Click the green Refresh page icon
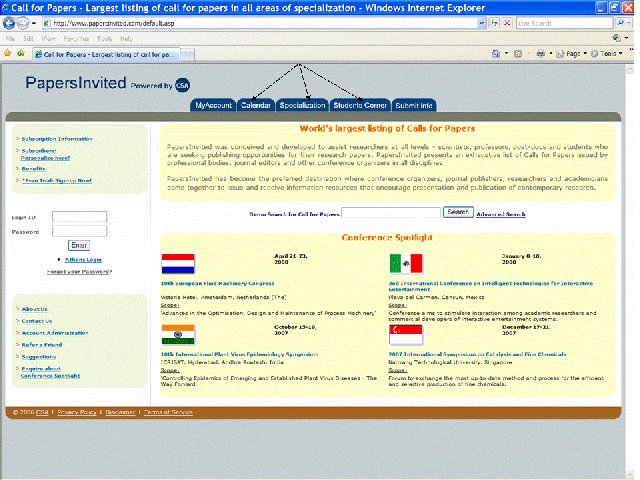 pos(495,23)
